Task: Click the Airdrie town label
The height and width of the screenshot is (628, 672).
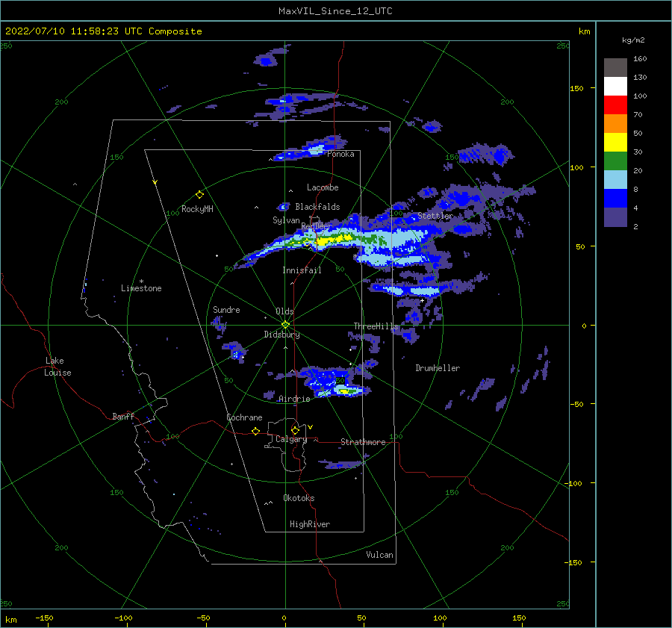Action: tap(294, 399)
